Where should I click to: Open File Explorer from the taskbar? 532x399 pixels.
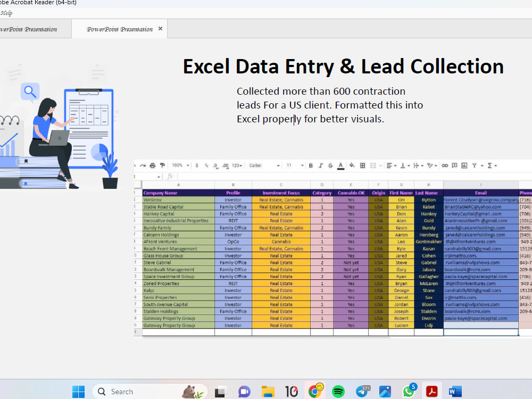pos(268,392)
